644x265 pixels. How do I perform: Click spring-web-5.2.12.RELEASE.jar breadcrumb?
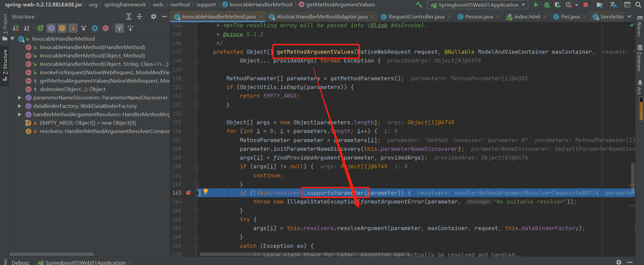(44, 5)
